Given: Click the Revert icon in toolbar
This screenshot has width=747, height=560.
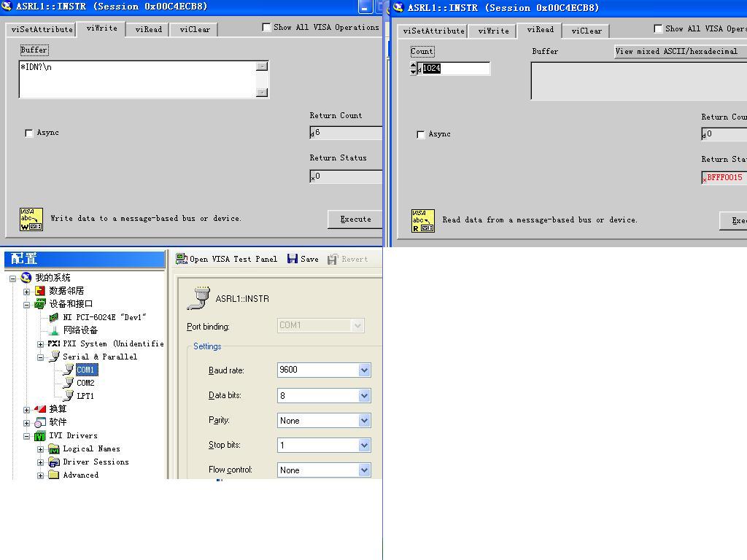Looking at the screenshot, I should tap(333, 259).
